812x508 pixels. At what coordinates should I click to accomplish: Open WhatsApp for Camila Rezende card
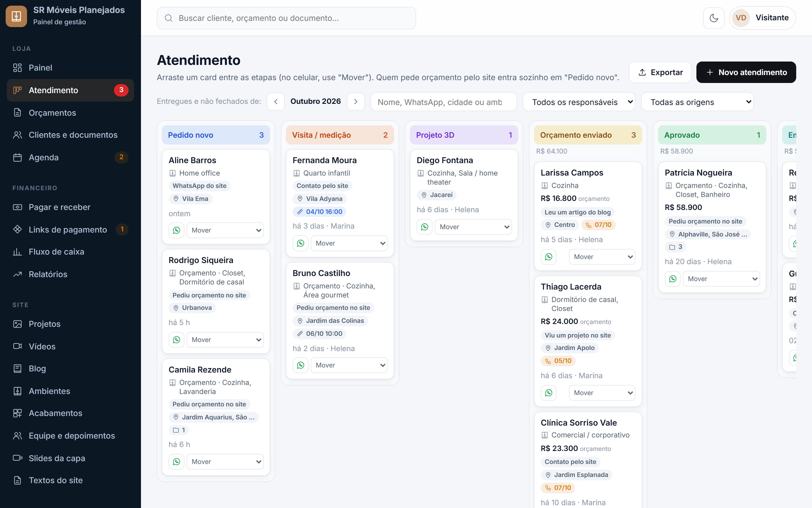click(x=176, y=462)
